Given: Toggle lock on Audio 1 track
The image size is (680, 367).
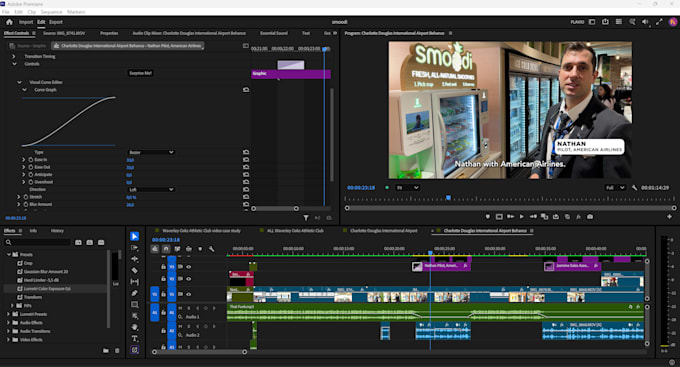Looking at the screenshot, I should 163,312.
